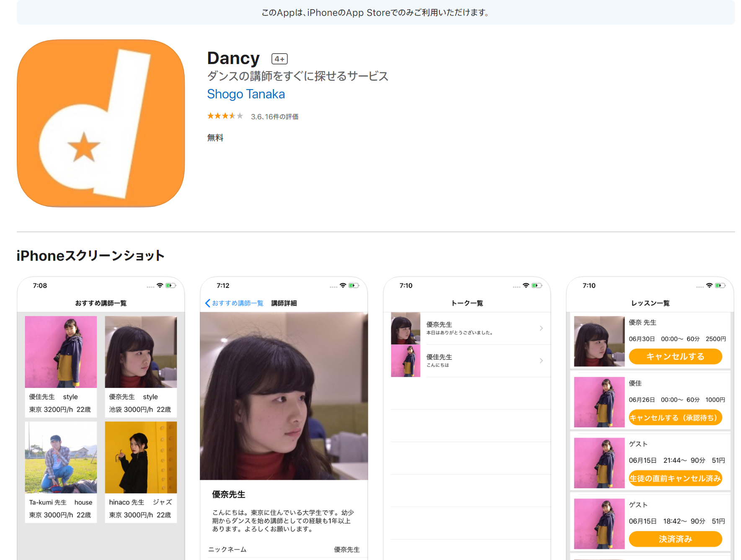Click the レッスン一覧 screen title

point(650,303)
